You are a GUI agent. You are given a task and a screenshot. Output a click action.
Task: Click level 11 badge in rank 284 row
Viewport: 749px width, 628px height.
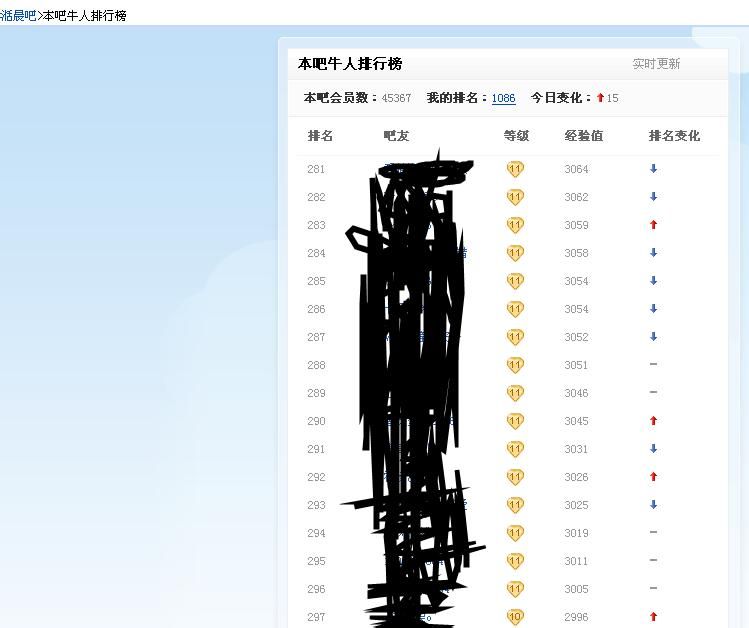(x=515, y=253)
